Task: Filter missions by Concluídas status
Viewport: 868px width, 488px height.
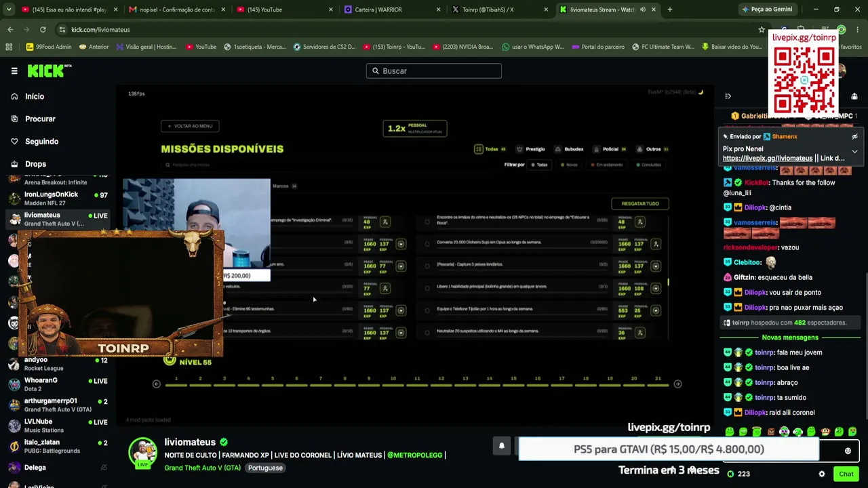Action: [x=649, y=165]
